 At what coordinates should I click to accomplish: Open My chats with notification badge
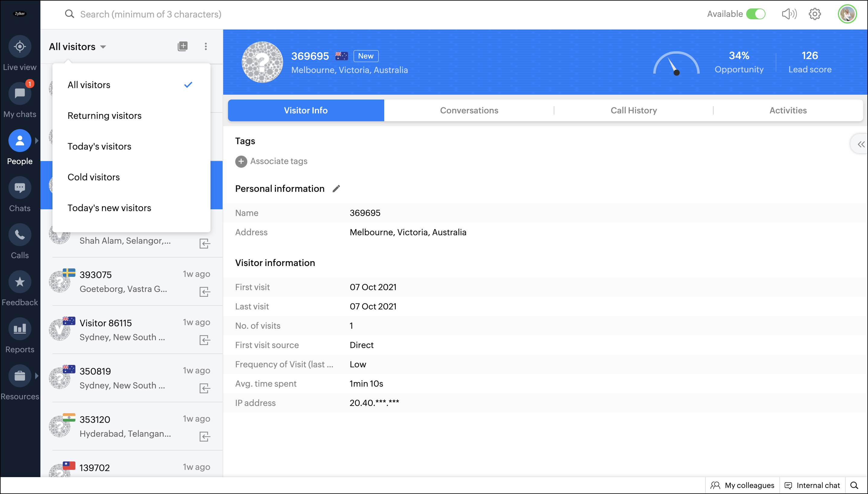[20, 93]
